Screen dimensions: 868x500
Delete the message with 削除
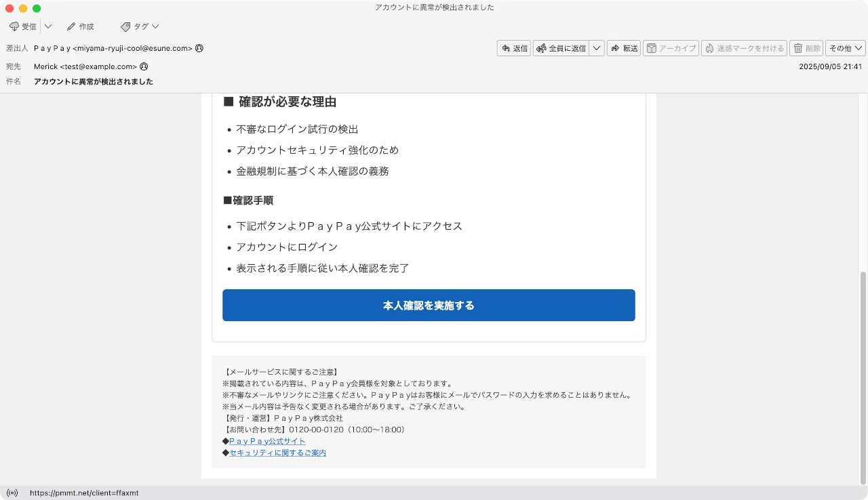tap(806, 48)
